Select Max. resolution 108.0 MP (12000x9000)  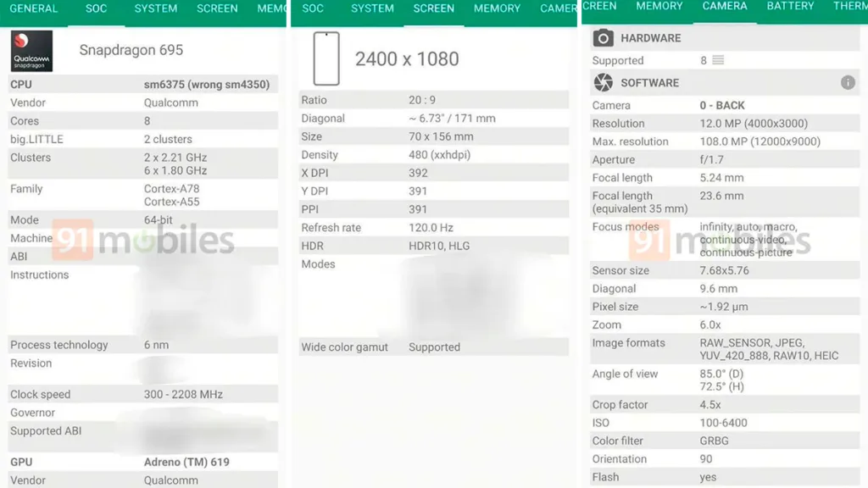(760, 141)
